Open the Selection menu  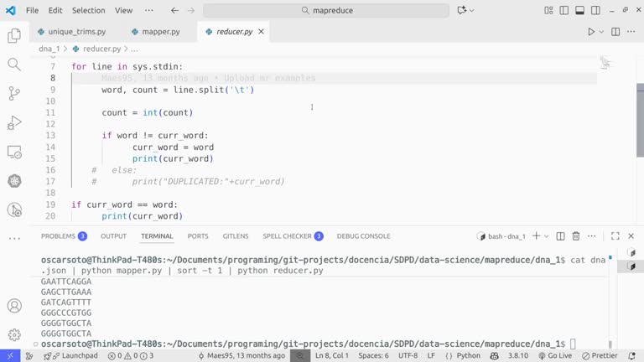89,10
